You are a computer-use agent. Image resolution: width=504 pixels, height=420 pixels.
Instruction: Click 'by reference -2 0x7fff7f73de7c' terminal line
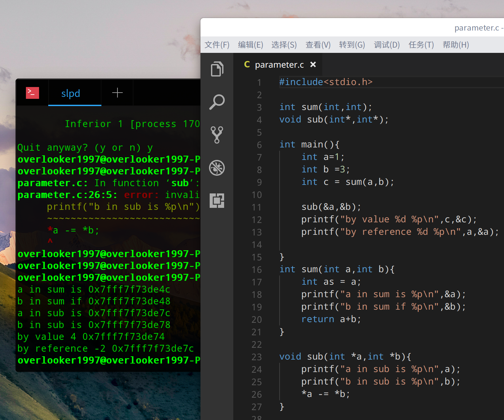click(x=106, y=349)
